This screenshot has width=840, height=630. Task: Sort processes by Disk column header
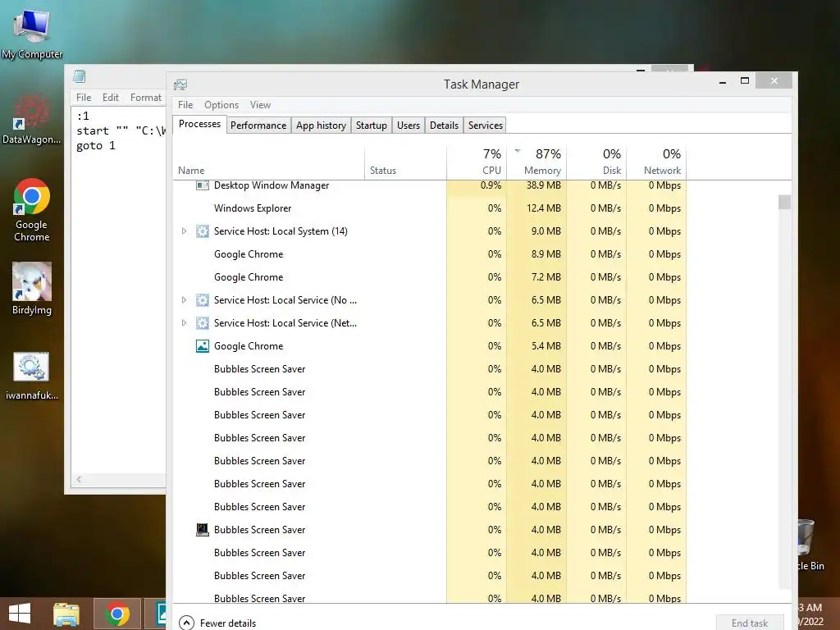coord(596,163)
